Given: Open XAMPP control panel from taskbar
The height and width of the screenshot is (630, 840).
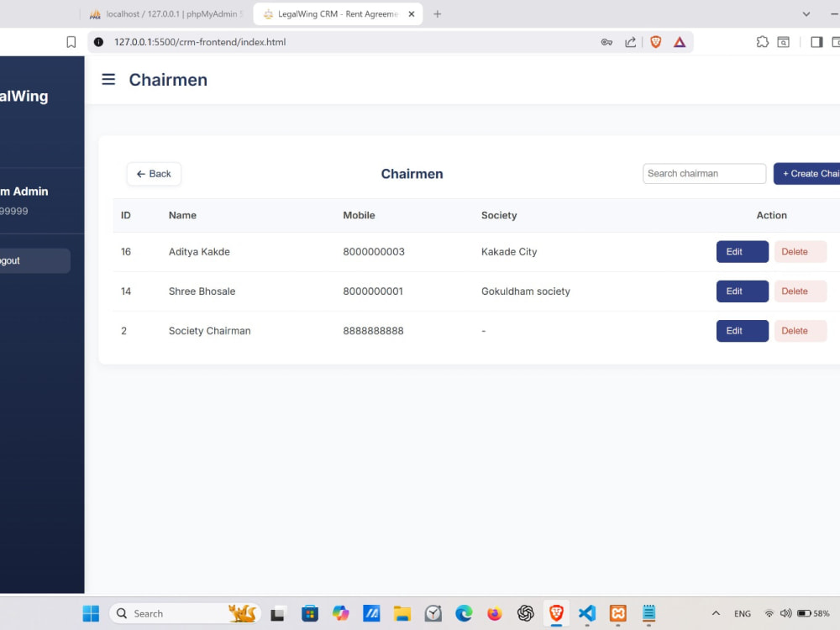Looking at the screenshot, I should point(617,613).
